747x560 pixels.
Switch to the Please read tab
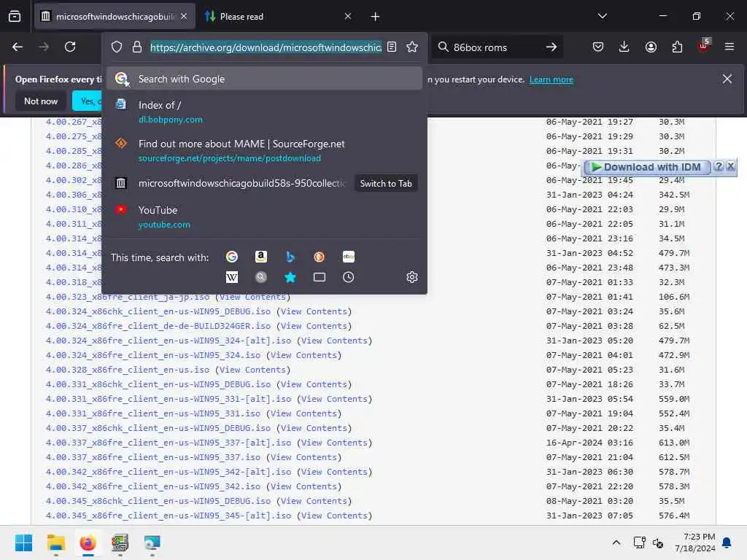click(x=278, y=17)
